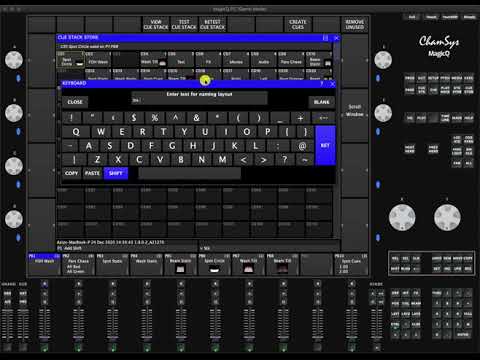
Task: Click the green GO button under playback 5
Action: [181, 348]
